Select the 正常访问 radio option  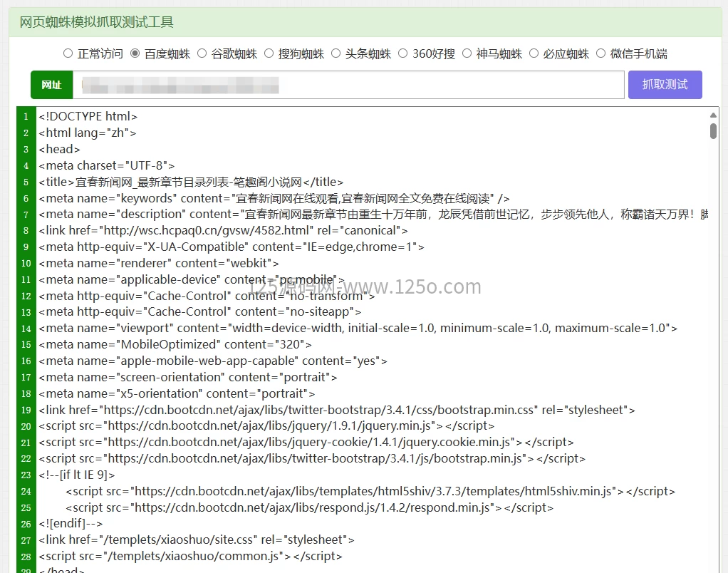(68, 53)
